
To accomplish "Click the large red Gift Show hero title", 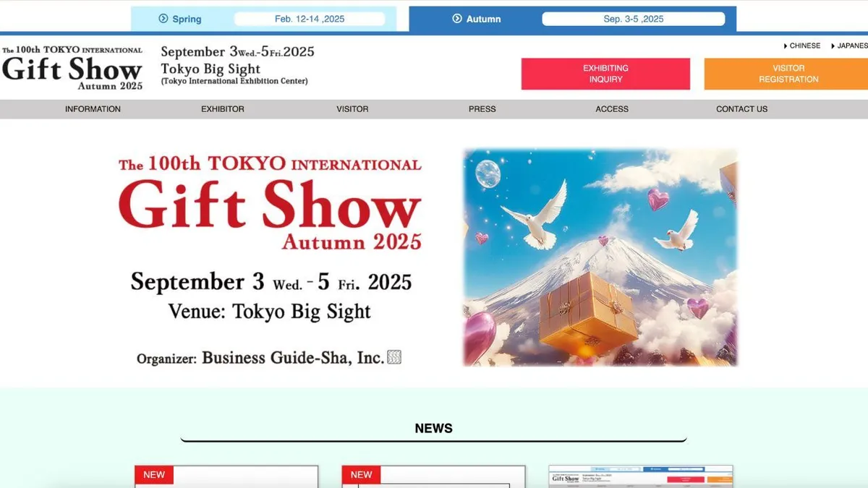I will [269, 205].
